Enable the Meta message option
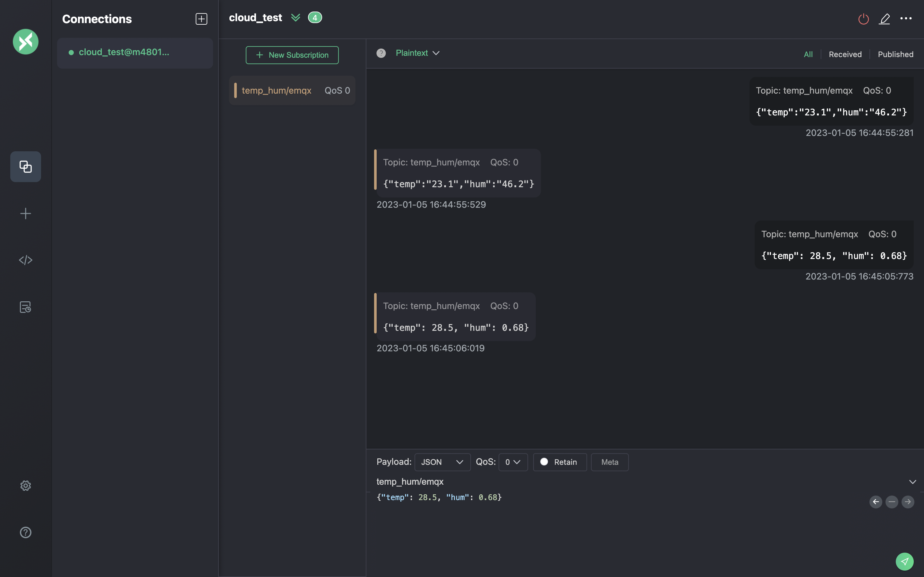The image size is (924, 577). coord(609,461)
